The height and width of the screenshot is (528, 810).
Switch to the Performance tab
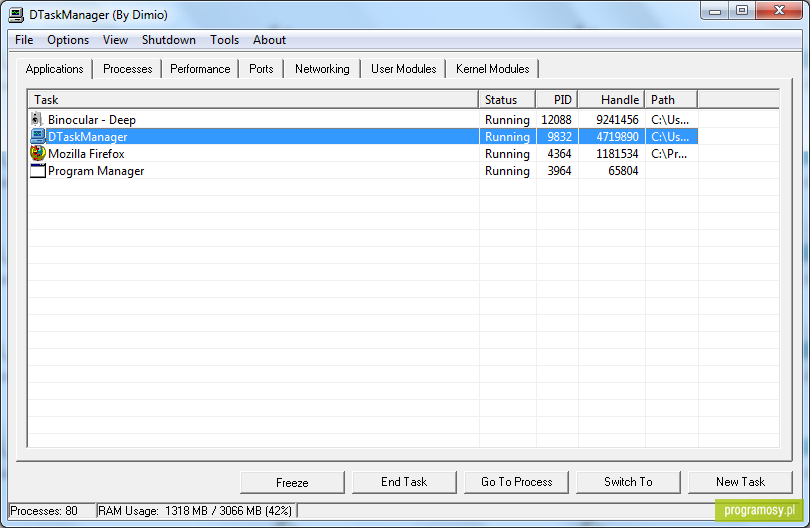(200, 69)
